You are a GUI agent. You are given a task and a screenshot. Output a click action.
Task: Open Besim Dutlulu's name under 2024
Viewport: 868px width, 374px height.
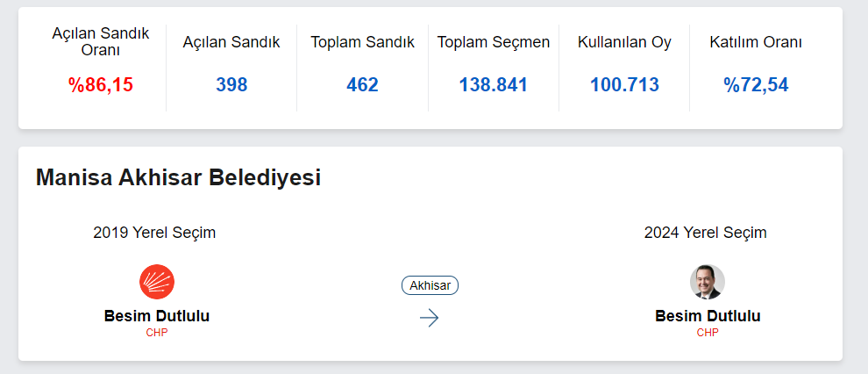[708, 316]
